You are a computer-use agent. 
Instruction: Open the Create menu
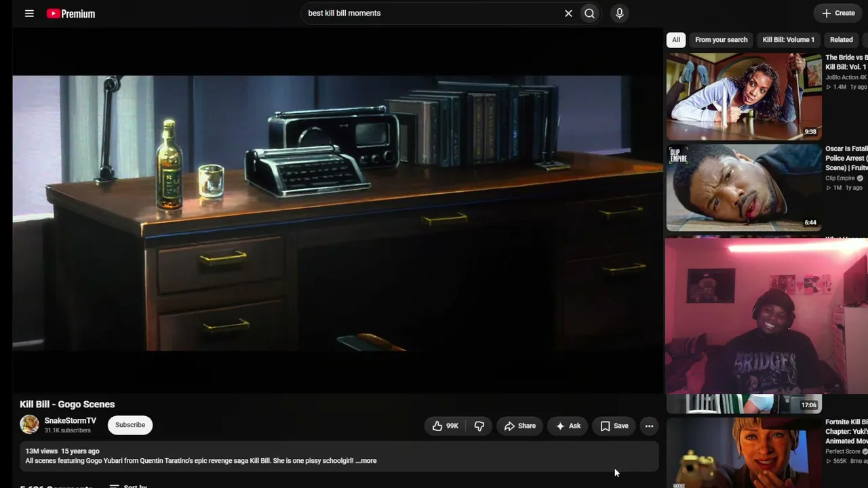[838, 13]
